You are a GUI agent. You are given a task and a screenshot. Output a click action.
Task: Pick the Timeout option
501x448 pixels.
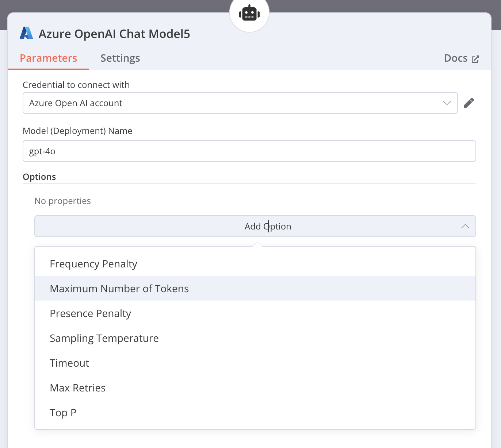(x=69, y=363)
